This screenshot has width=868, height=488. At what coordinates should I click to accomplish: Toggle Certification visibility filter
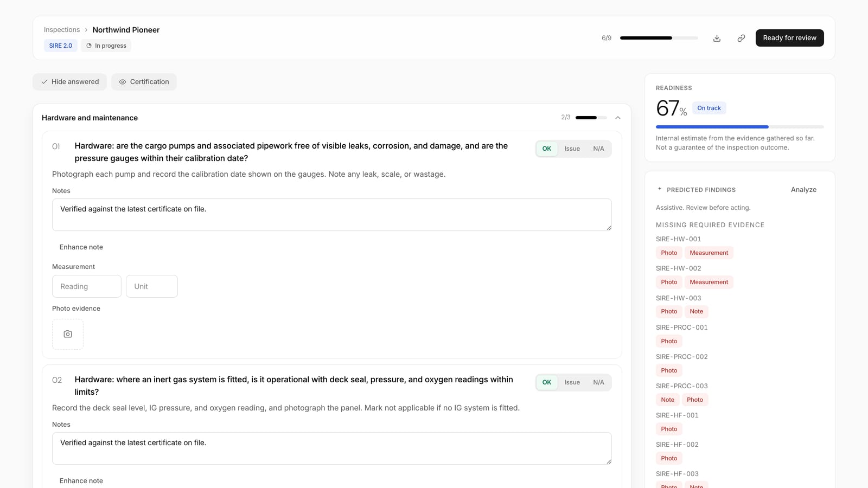coord(144,82)
